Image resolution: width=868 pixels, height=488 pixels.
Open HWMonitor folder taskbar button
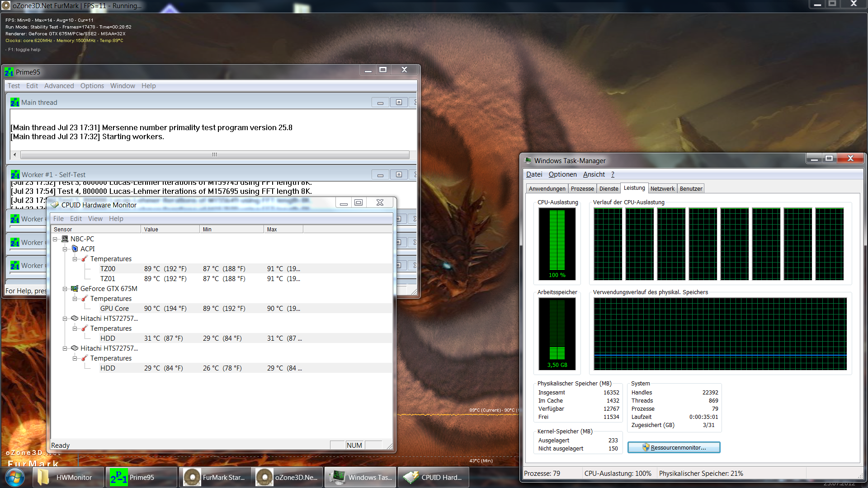coord(68,478)
